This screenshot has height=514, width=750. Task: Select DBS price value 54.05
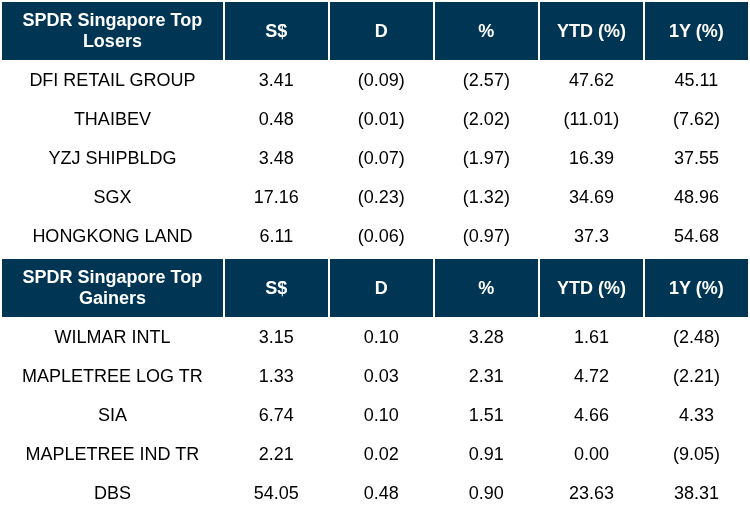276,493
